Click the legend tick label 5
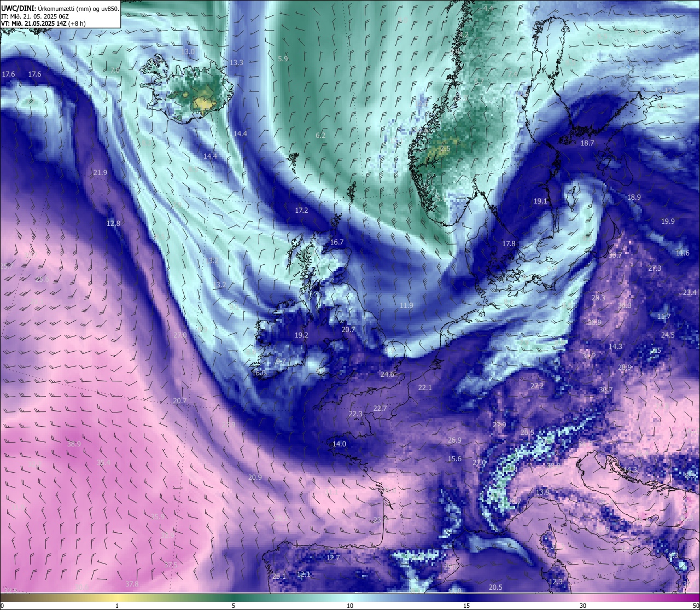 pyautogui.click(x=234, y=606)
